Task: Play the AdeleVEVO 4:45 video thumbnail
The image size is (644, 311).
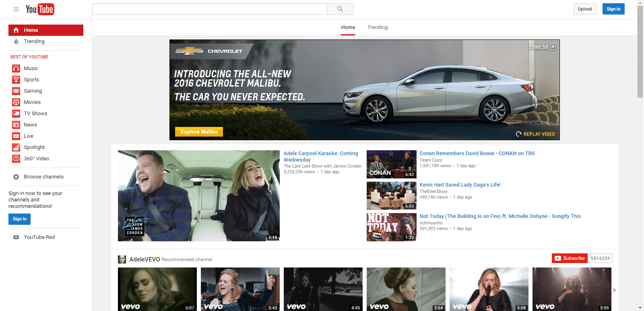Action: coord(323,289)
